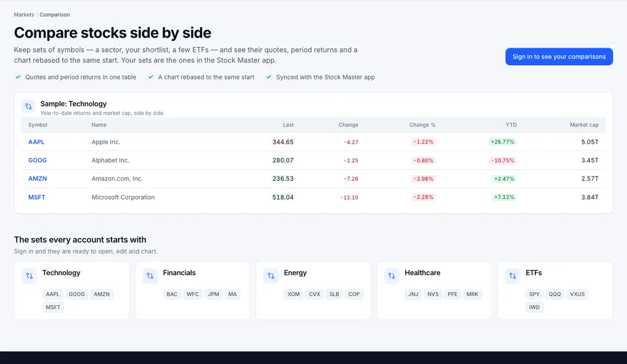Click the IWD ticker chip
627x364 pixels.
coord(534,307)
